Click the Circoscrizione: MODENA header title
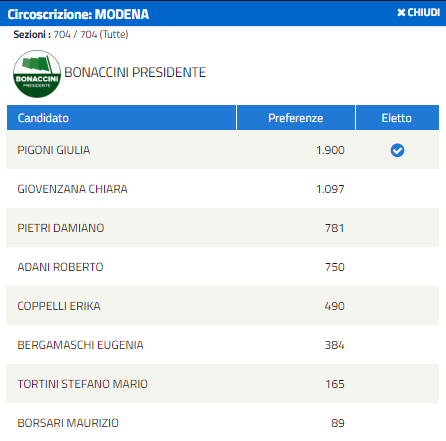446x441 pixels. [78, 14]
